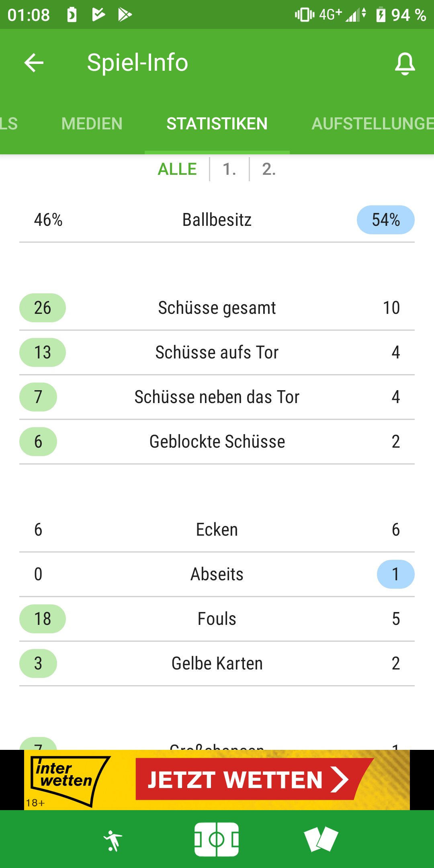
Task: Filter statistics to 2. half
Action: (x=269, y=169)
